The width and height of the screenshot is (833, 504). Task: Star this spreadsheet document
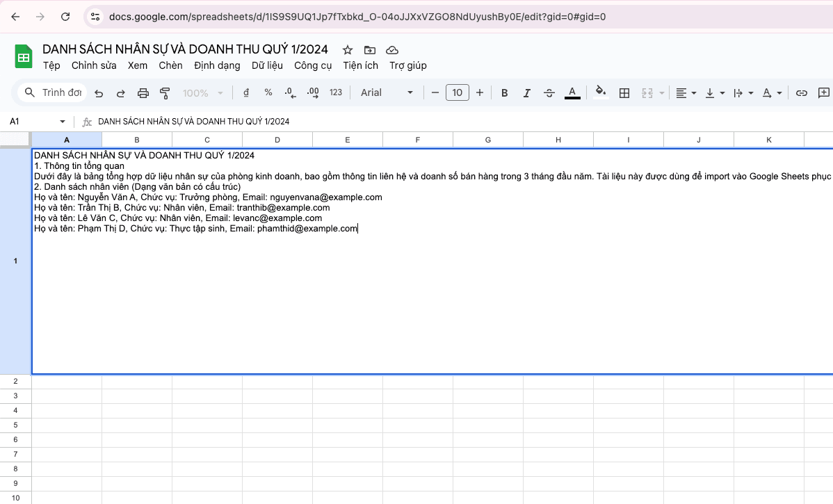pyautogui.click(x=348, y=50)
